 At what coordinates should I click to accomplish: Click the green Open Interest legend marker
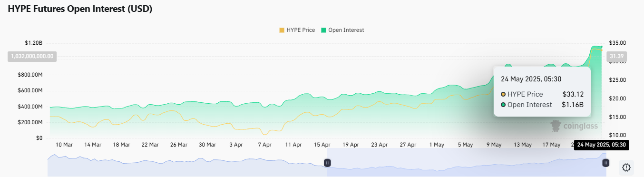point(324,30)
